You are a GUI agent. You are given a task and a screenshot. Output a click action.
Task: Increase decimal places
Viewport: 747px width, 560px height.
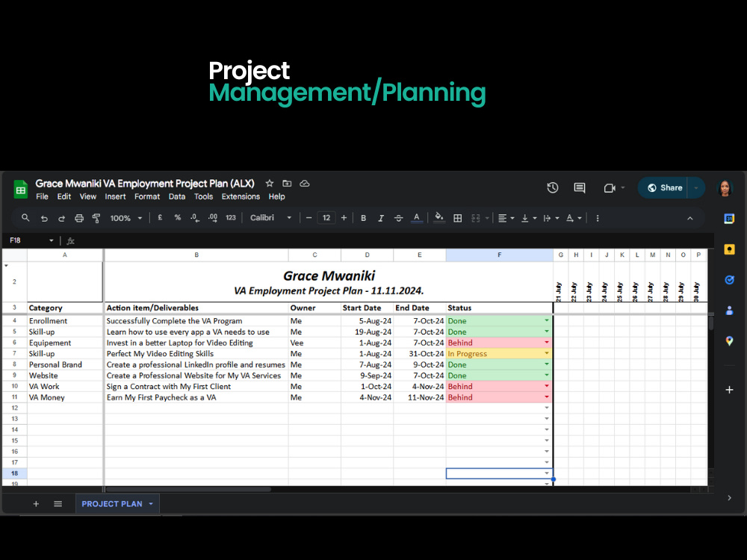click(212, 217)
